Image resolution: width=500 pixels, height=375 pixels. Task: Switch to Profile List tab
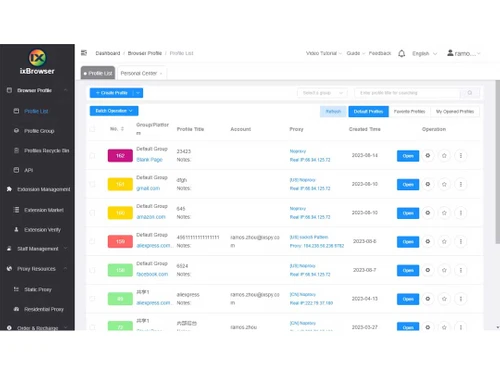click(x=98, y=73)
